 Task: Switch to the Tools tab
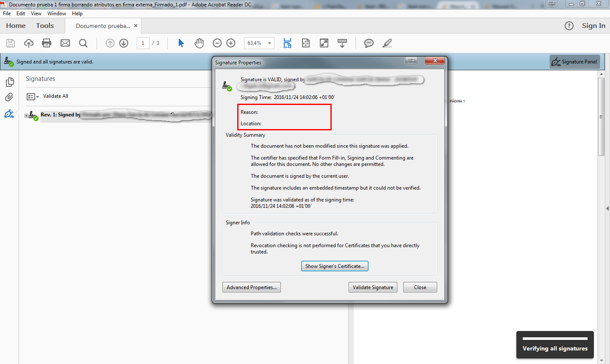pyautogui.click(x=44, y=25)
